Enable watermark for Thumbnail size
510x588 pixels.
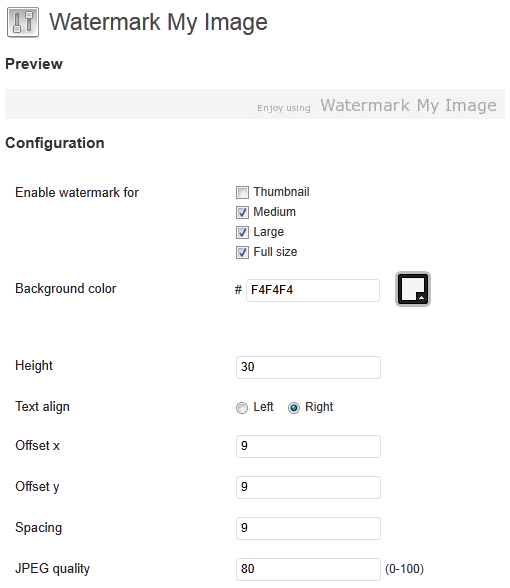point(242,192)
